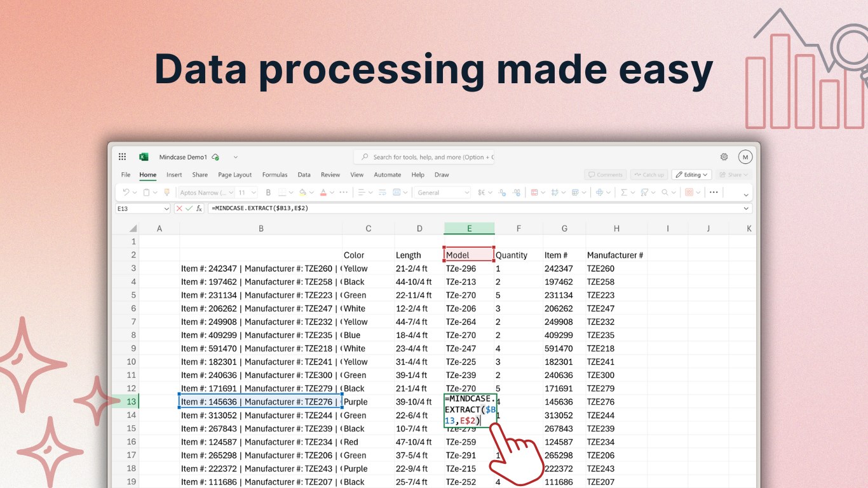Viewport: 868px width, 488px height.
Task: Click the Insert Function fx icon
Action: click(199, 208)
